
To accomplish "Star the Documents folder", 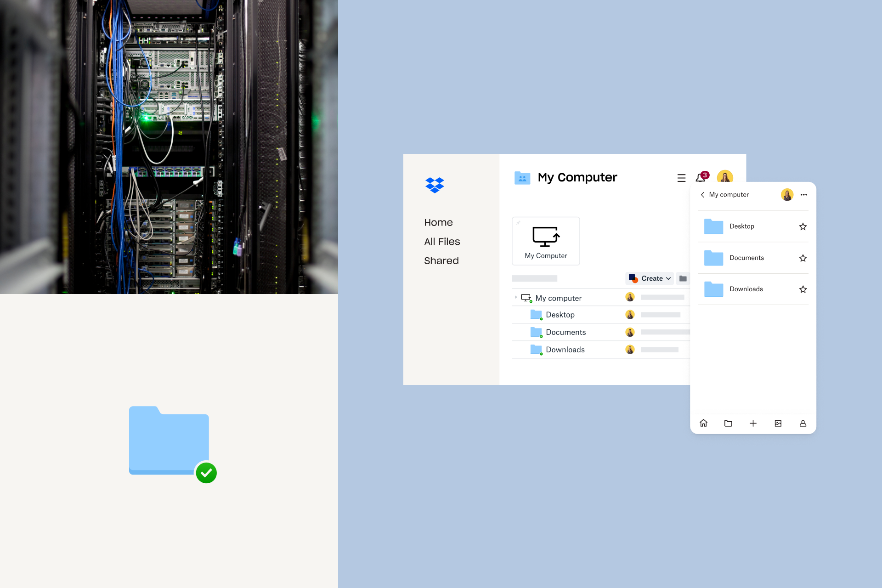I will pos(803,257).
